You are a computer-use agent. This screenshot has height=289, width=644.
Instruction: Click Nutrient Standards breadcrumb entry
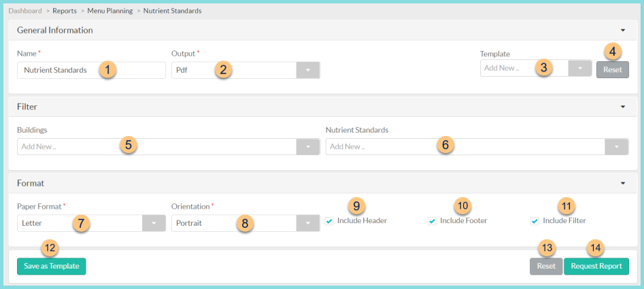172,11
